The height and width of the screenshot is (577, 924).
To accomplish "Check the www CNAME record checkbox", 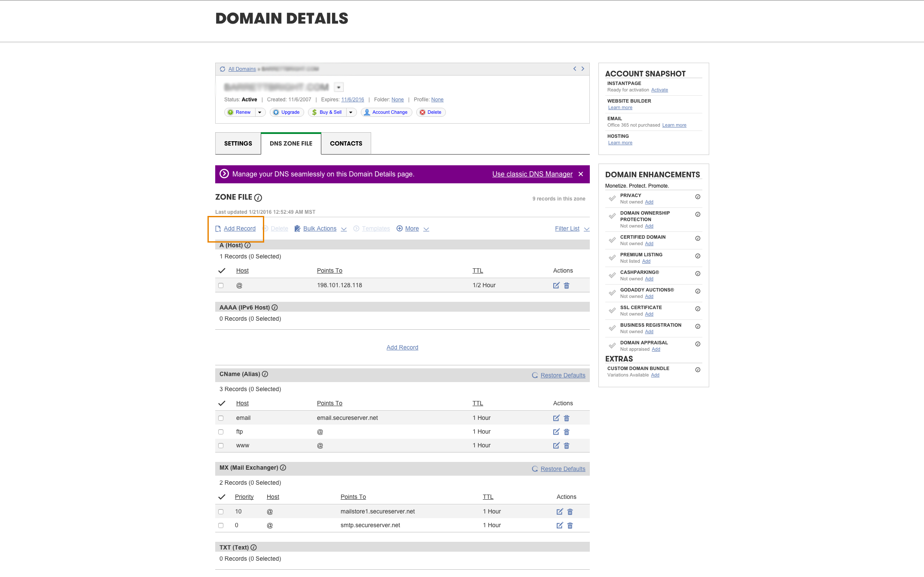I will pyautogui.click(x=221, y=446).
